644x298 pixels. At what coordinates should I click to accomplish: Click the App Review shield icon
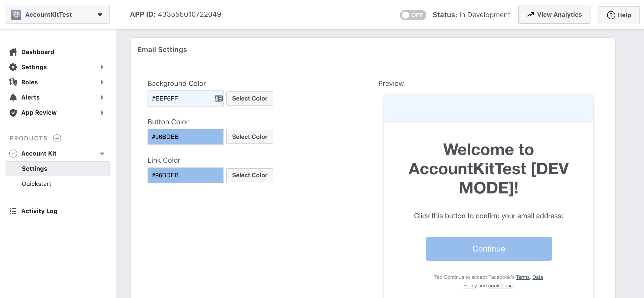[13, 113]
